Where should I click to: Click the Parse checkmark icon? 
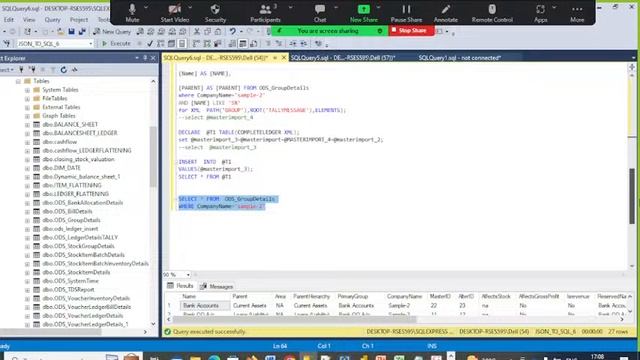pos(150,43)
